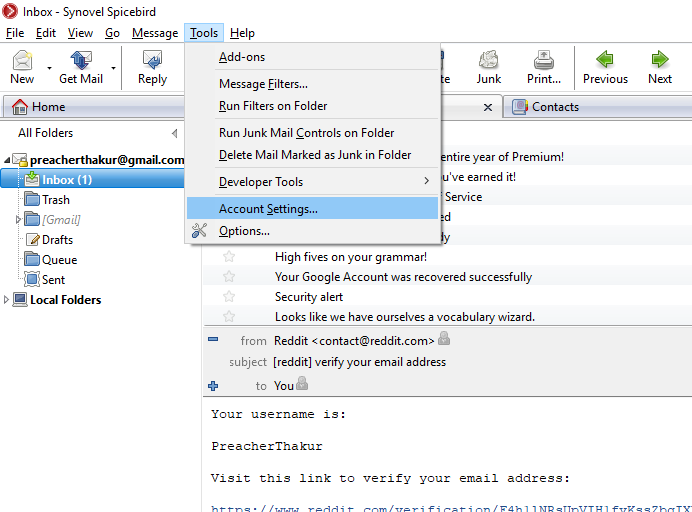
Task: Open the Message menu
Action: [x=155, y=33]
